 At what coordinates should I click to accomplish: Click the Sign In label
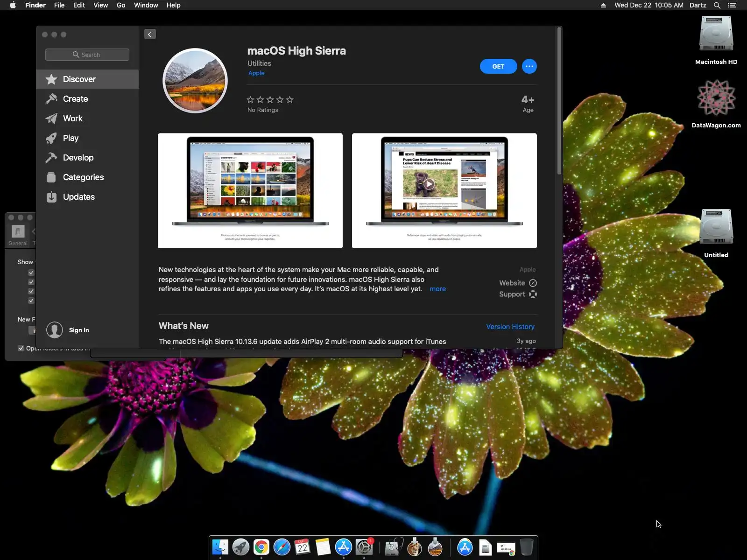click(x=79, y=330)
